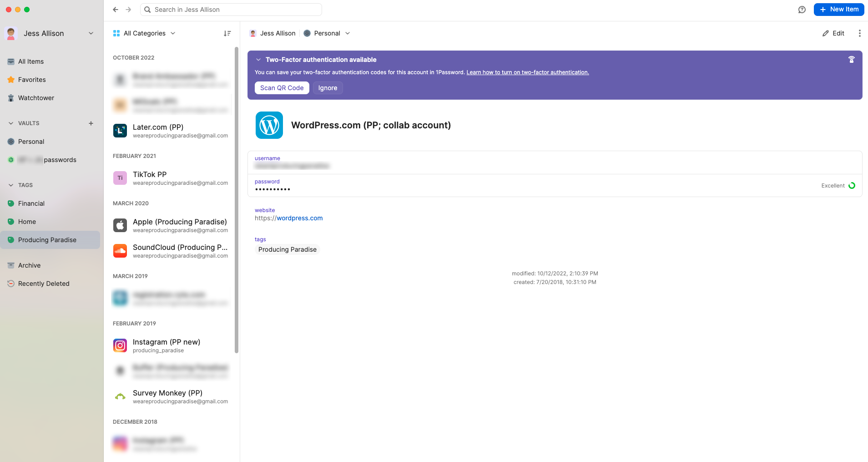This screenshot has width=868, height=462.
Task: Click the TikTok PP item icon
Action: [x=120, y=178]
